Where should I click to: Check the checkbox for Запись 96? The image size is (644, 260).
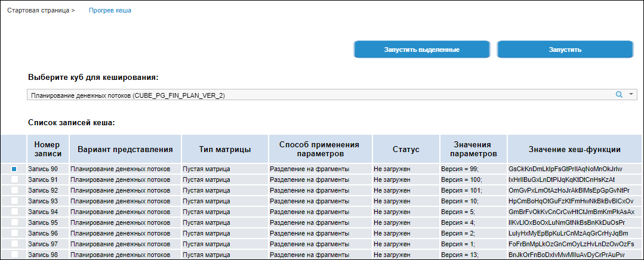[x=14, y=233]
